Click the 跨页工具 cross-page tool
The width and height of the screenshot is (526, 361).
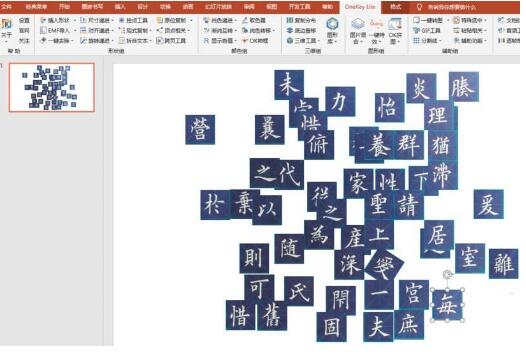tap(171, 41)
